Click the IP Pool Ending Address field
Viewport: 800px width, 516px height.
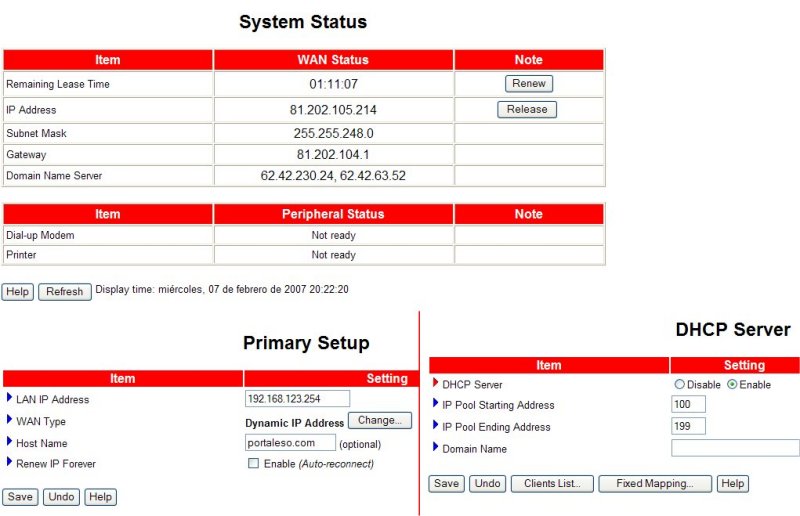coord(688,427)
